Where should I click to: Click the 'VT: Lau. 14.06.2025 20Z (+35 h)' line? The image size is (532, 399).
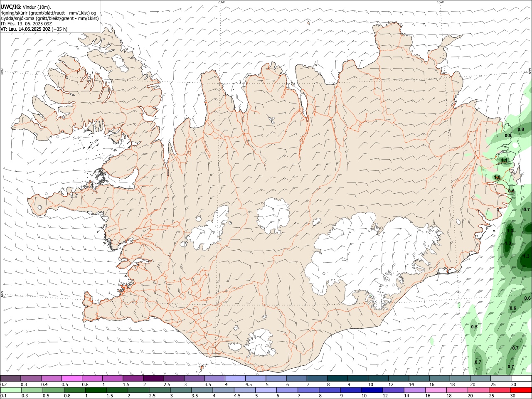click(34, 29)
